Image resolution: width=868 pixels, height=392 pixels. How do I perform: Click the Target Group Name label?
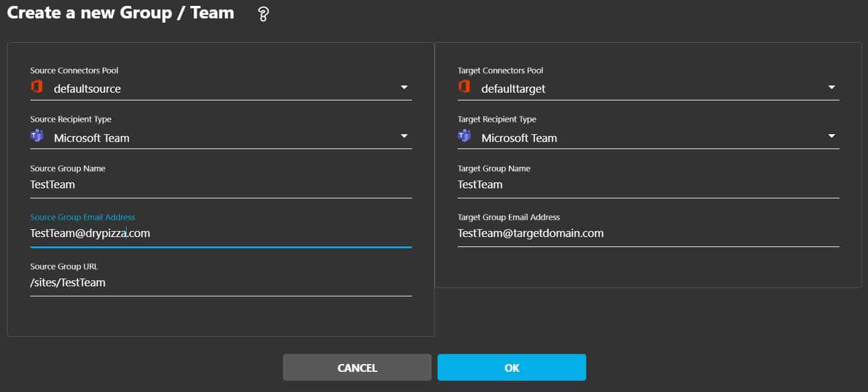[494, 169]
